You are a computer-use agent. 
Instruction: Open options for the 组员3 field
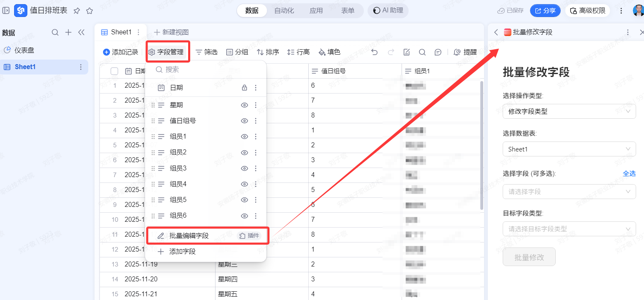[x=256, y=168]
